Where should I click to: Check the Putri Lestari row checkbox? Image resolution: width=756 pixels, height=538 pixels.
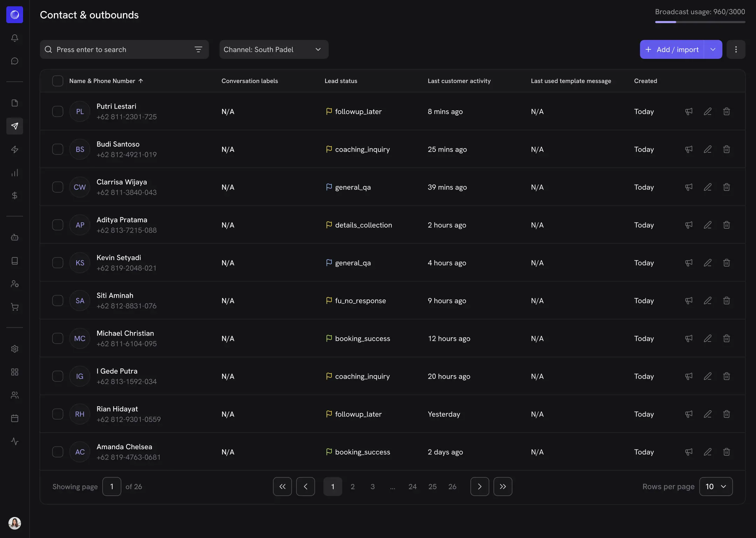click(58, 111)
